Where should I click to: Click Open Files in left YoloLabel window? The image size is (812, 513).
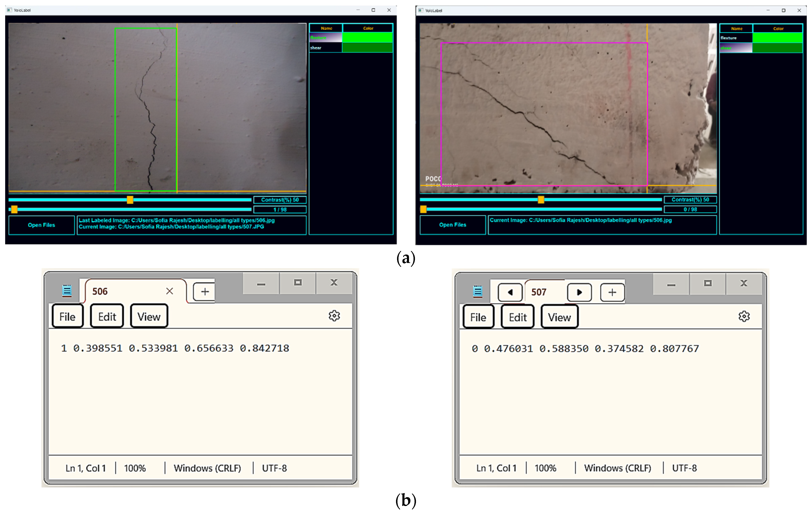(42, 225)
